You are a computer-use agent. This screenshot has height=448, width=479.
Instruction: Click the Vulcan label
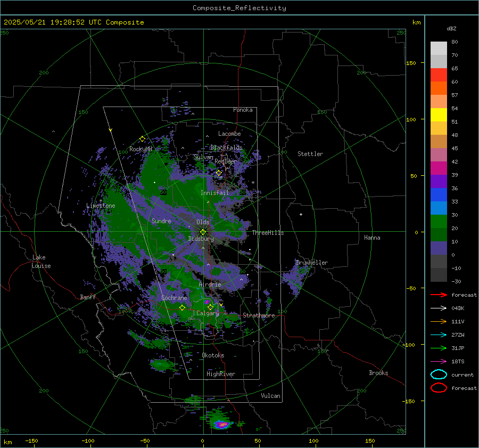pyautogui.click(x=270, y=396)
